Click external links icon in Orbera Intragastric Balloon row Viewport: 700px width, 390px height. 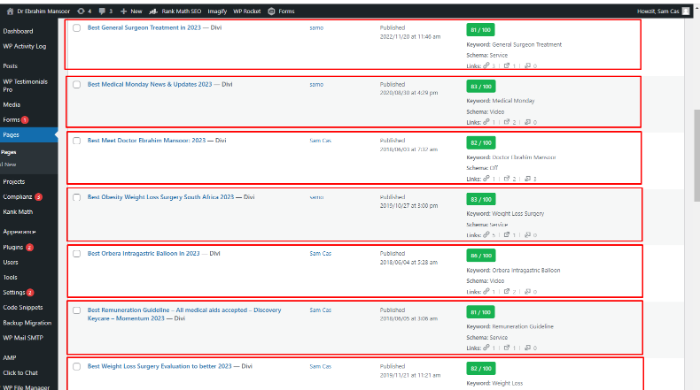507,291
